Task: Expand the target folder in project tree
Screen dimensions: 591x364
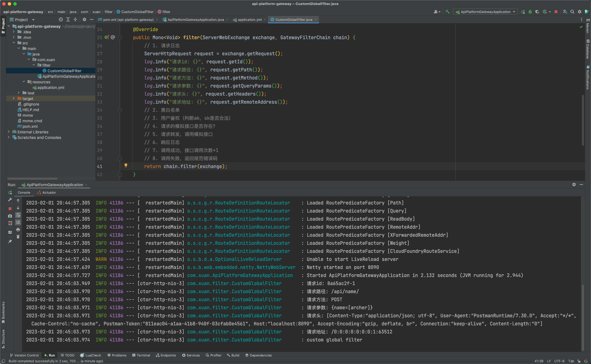Action: click(x=14, y=98)
